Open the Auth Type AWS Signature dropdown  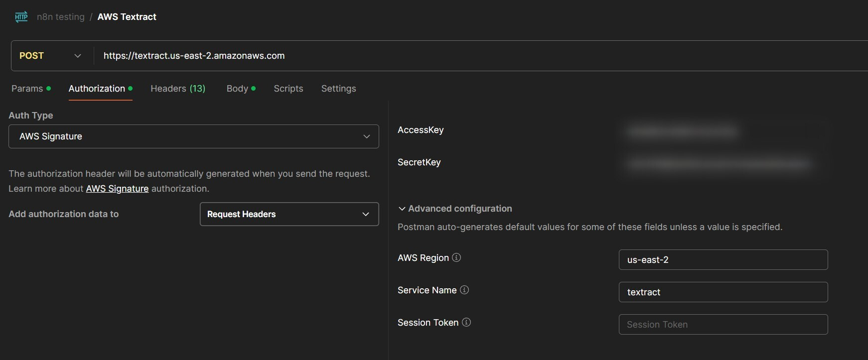194,136
